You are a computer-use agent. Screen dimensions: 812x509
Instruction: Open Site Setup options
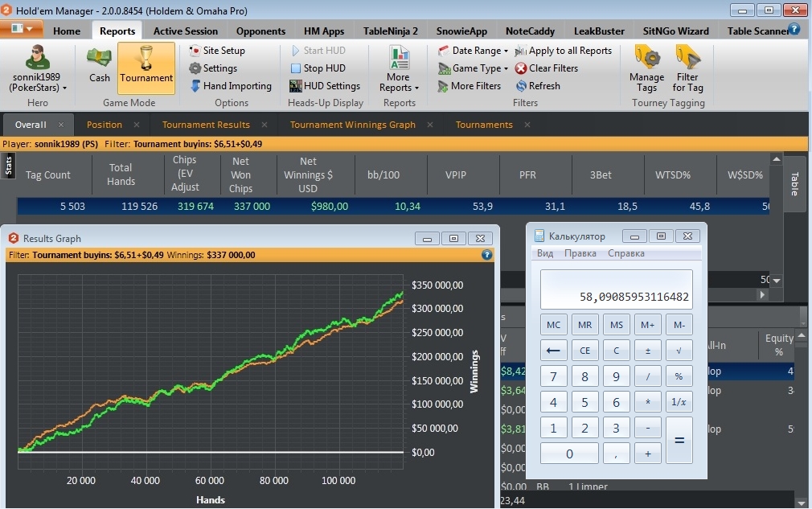click(x=217, y=51)
